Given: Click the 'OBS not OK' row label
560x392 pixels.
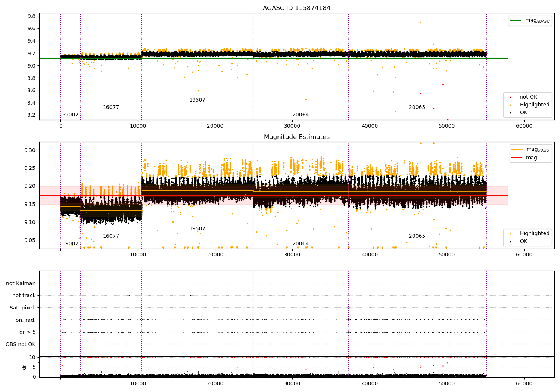Looking at the screenshot, I should [21, 345].
